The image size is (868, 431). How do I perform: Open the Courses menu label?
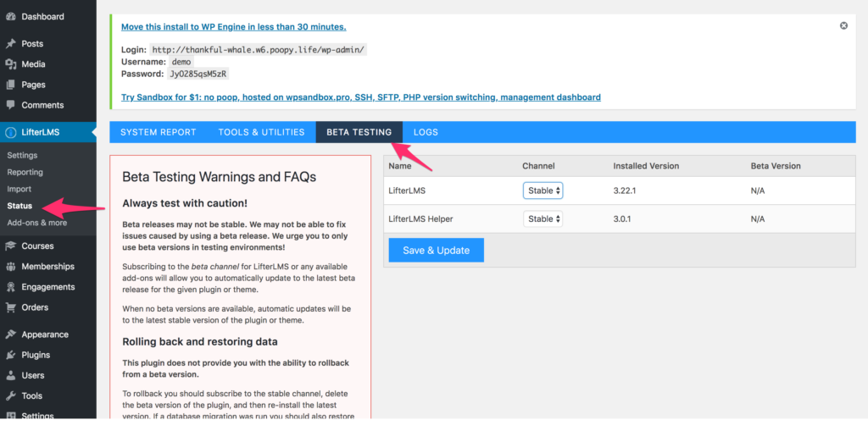point(37,246)
